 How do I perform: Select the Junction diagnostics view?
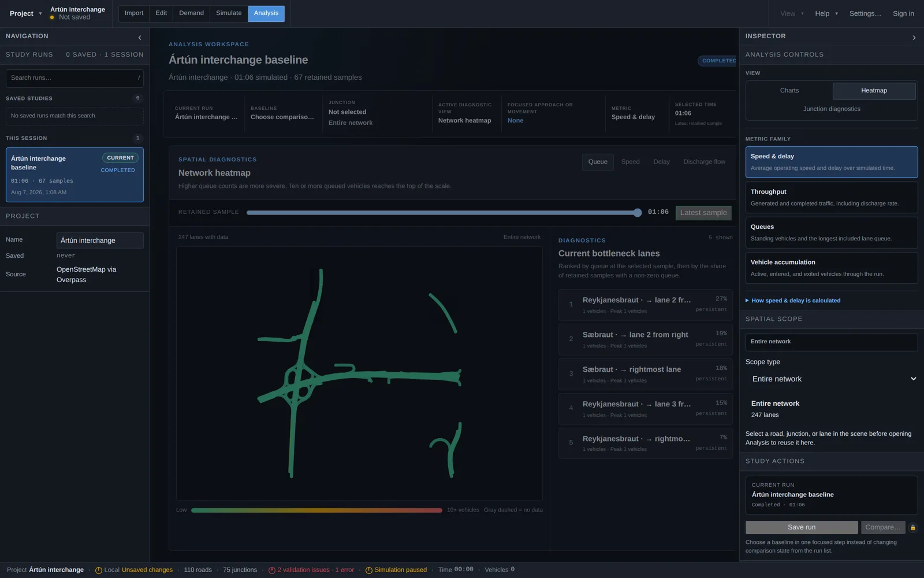[x=832, y=109]
